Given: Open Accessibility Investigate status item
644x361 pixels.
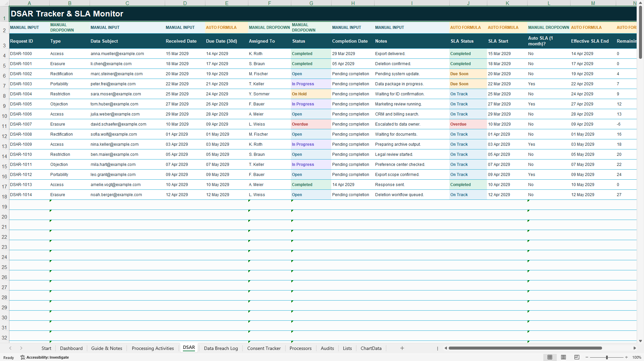Looking at the screenshot, I should coord(45,357).
